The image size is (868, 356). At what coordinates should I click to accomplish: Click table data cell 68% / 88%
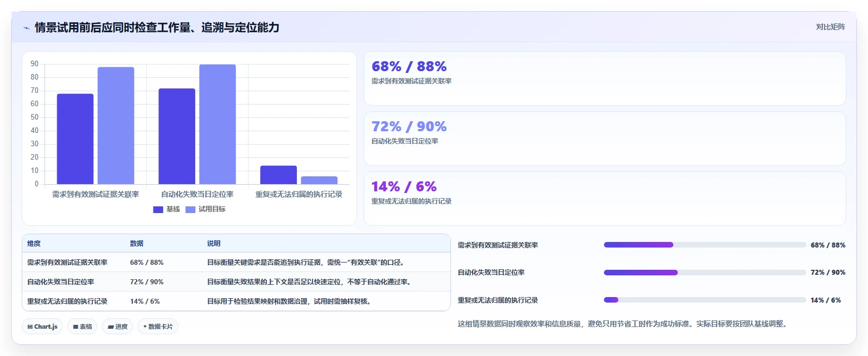point(147,262)
